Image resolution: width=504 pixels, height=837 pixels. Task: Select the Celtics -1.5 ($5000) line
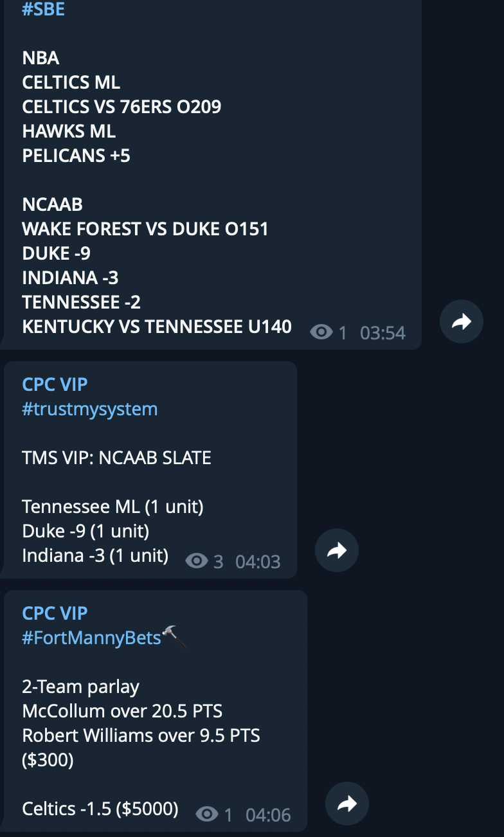point(100,809)
